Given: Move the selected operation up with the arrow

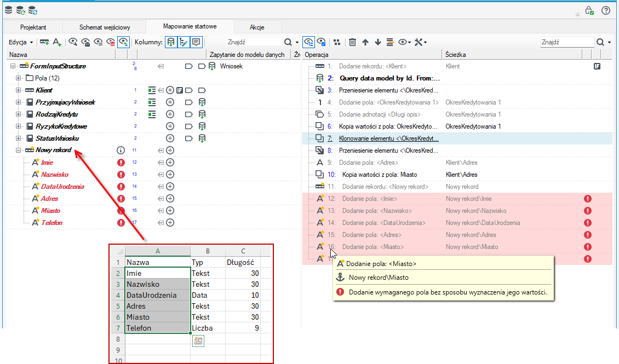Looking at the screenshot, I should (x=365, y=42).
